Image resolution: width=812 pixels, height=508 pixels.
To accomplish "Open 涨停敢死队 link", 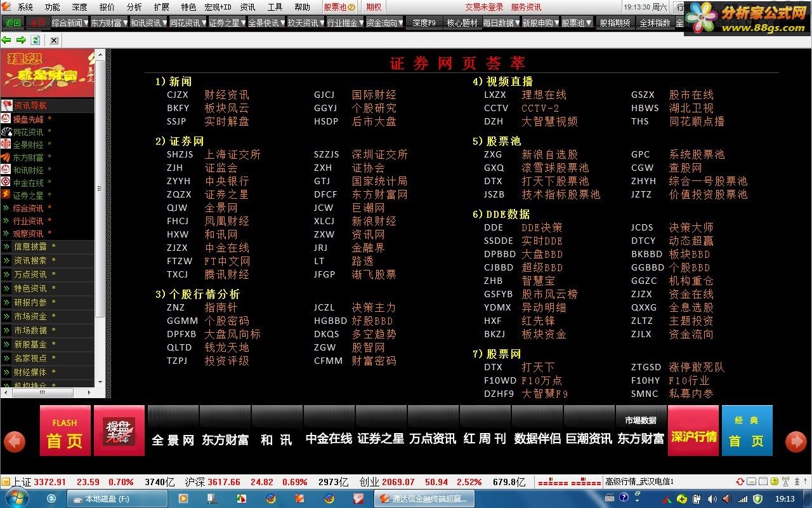I will [697, 367].
